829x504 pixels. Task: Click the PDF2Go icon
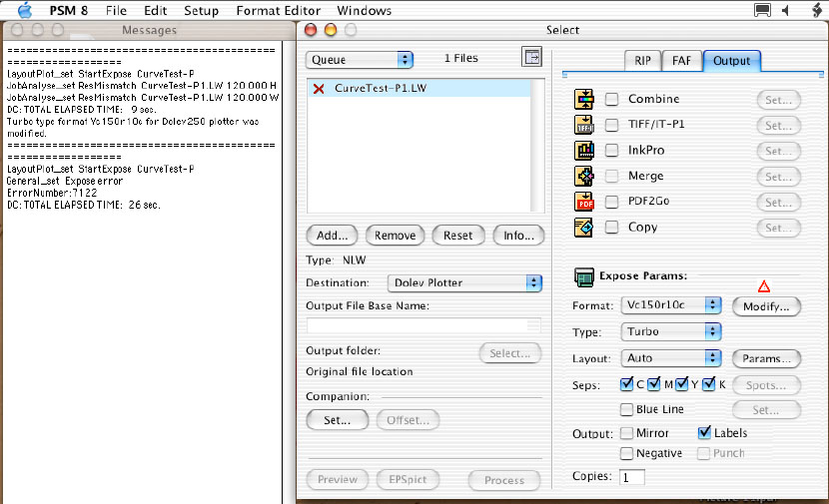click(x=584, y=202)
